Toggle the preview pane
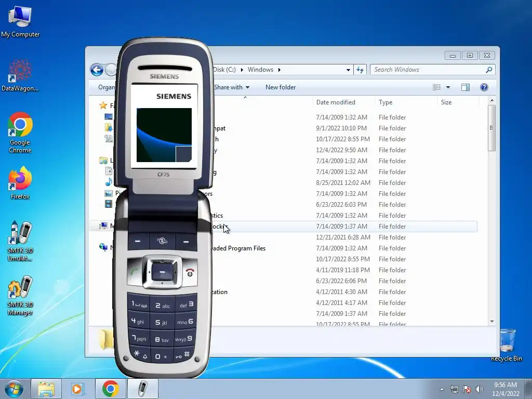The image size is (532, 399). point(465,87)
